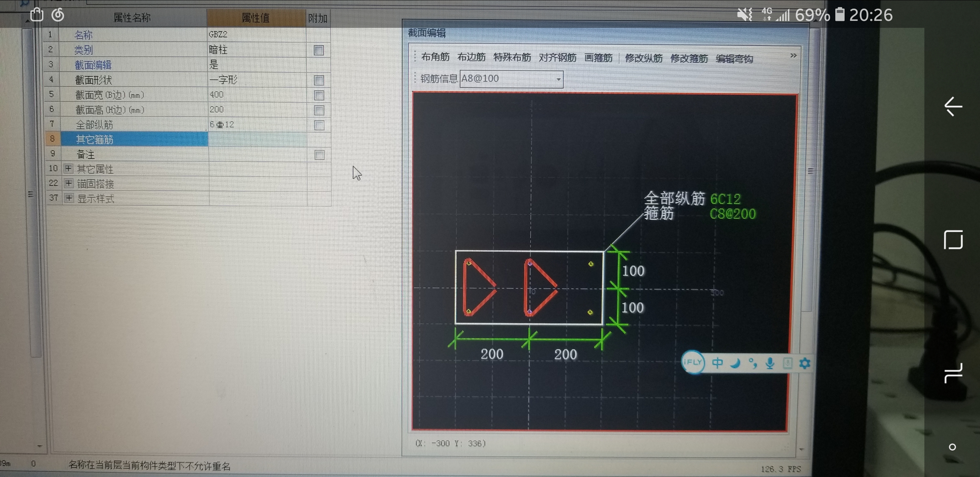The height and width of the screenshot is (477, 980).
Task: Select the bottom-right yellow rebar point
Action: pos(590,312)
